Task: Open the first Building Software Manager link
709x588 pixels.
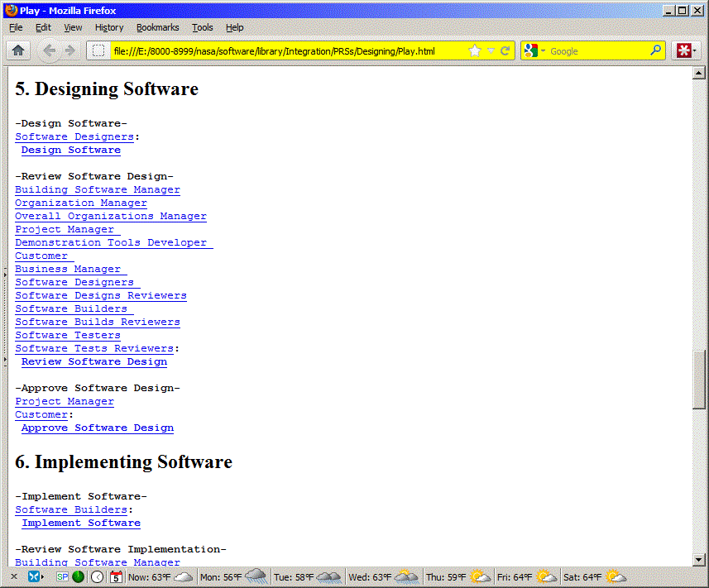Action: click(x=98, y=189)
